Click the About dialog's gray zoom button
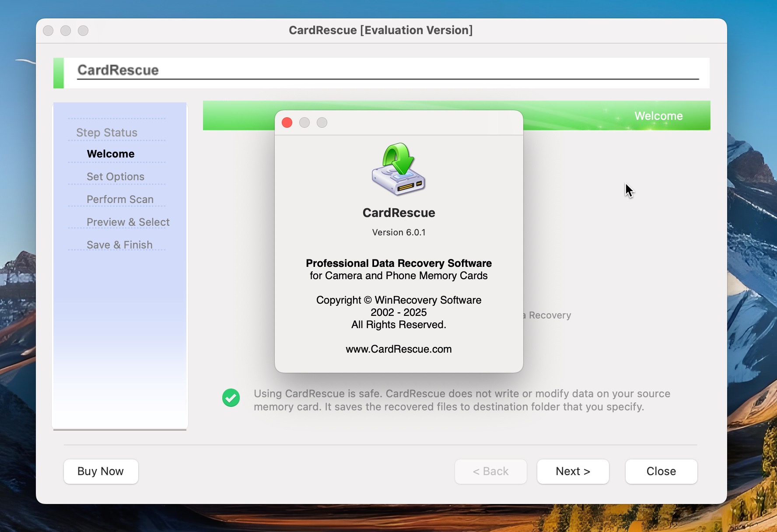Screen dimensions: 777x532 tap(322, 122)
